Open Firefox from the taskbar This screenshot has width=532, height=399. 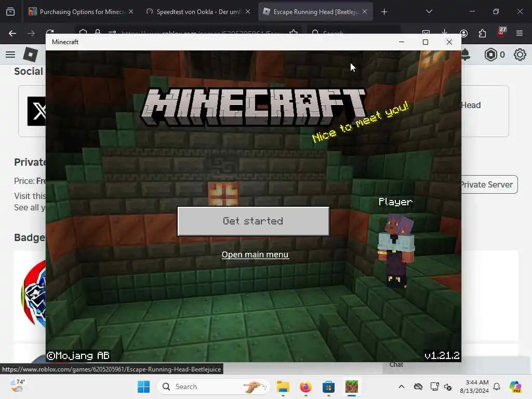305,387
